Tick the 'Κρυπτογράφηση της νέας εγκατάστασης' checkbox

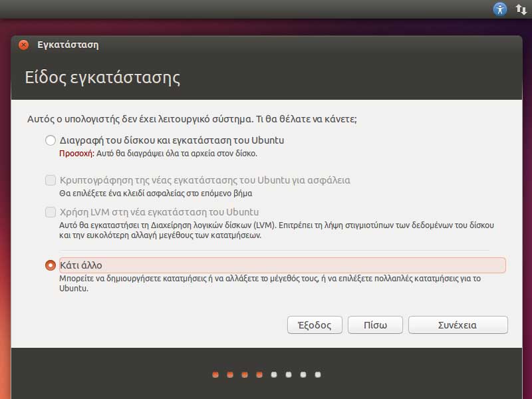51,180
